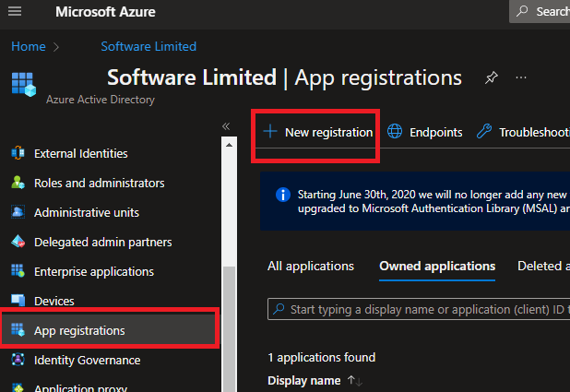
Task: Click the application name search field
Action: (x=424, y=309)
